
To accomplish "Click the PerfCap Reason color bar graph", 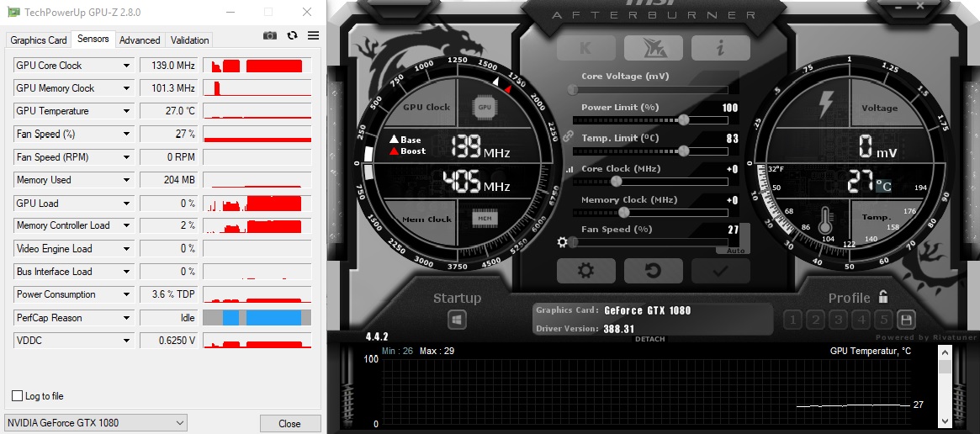I will [x=257, y=318].
